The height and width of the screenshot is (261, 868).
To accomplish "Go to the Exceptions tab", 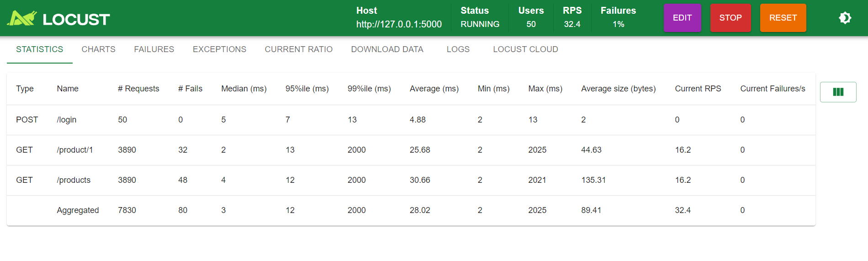I will [219, 49].
